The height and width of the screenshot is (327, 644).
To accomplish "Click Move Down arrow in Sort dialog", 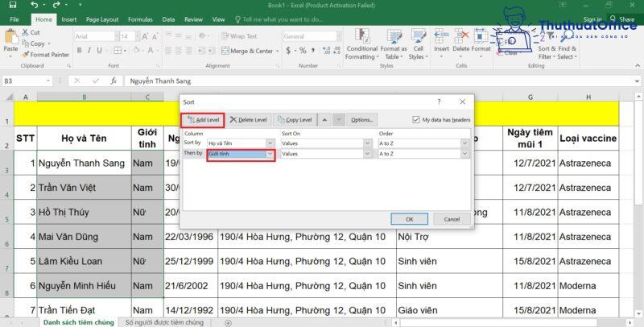I will [338, 120].
